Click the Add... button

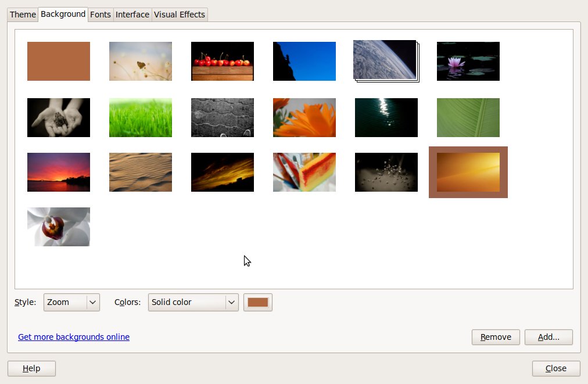tap(548, 337)
